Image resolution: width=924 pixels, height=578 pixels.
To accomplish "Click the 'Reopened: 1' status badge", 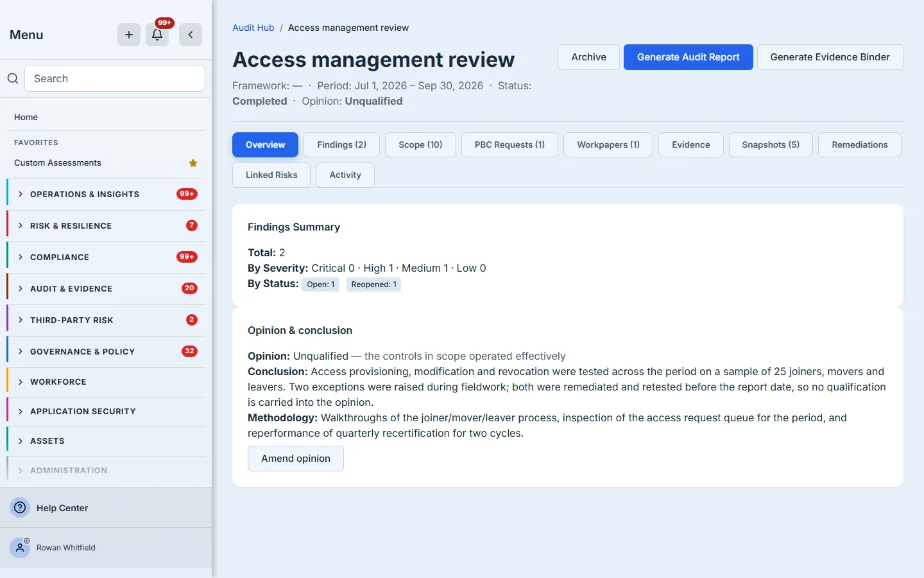I will 373,285.
